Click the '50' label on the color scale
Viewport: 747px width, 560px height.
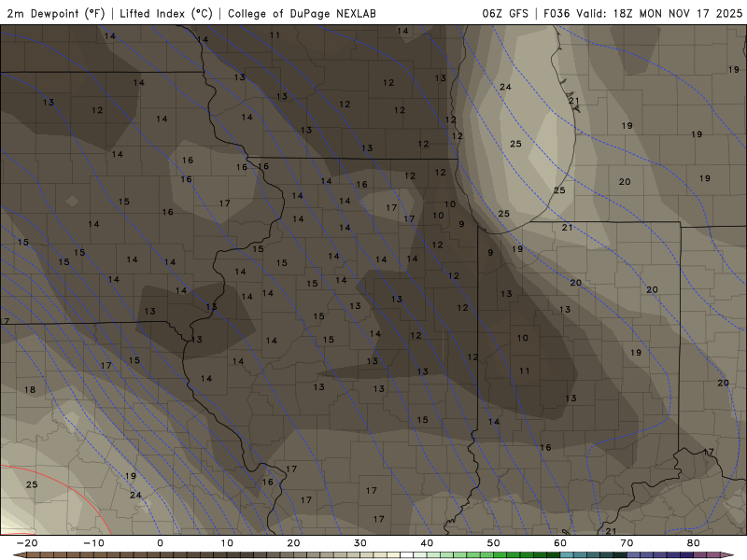pyautogui.click(x=494, y=543)
